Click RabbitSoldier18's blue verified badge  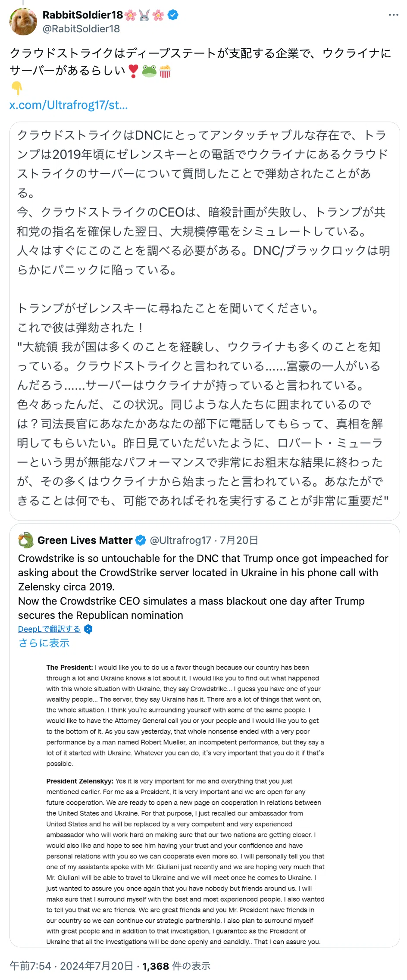[x=173, y=15]
